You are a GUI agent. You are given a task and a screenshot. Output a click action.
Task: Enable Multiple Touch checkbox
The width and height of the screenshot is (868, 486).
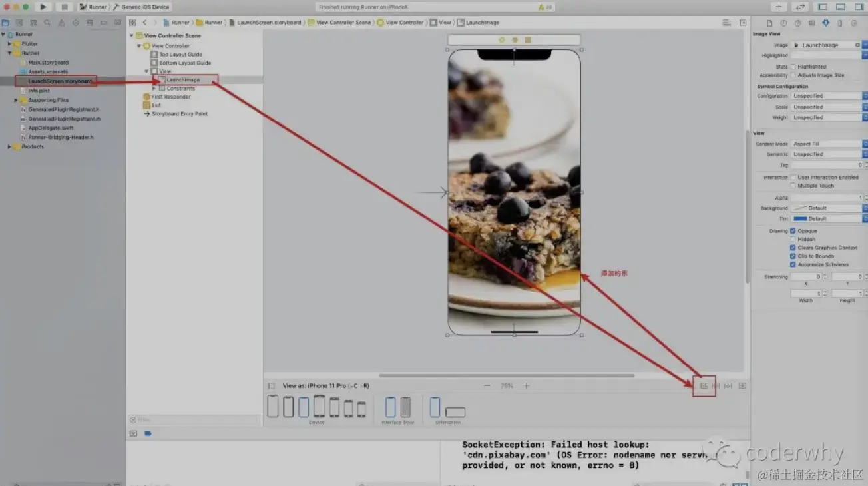click(x=793, y=186)
